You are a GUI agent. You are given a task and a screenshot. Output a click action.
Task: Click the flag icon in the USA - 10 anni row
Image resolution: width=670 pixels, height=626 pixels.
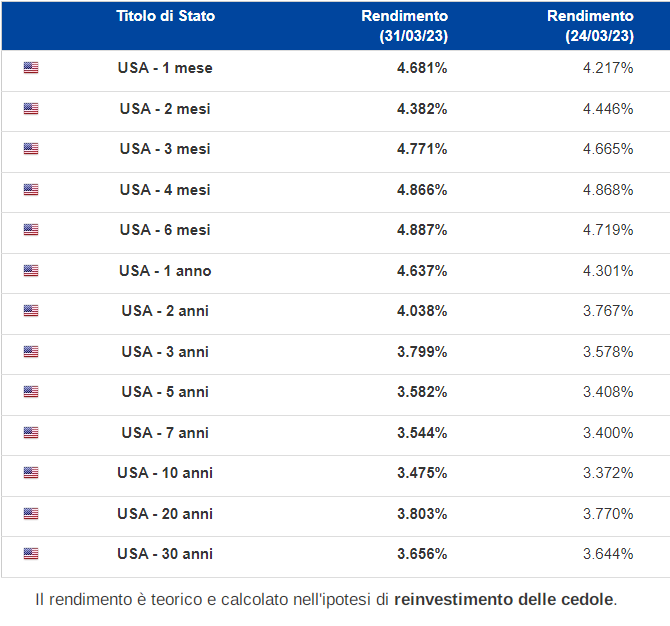[x=31, y=473]
